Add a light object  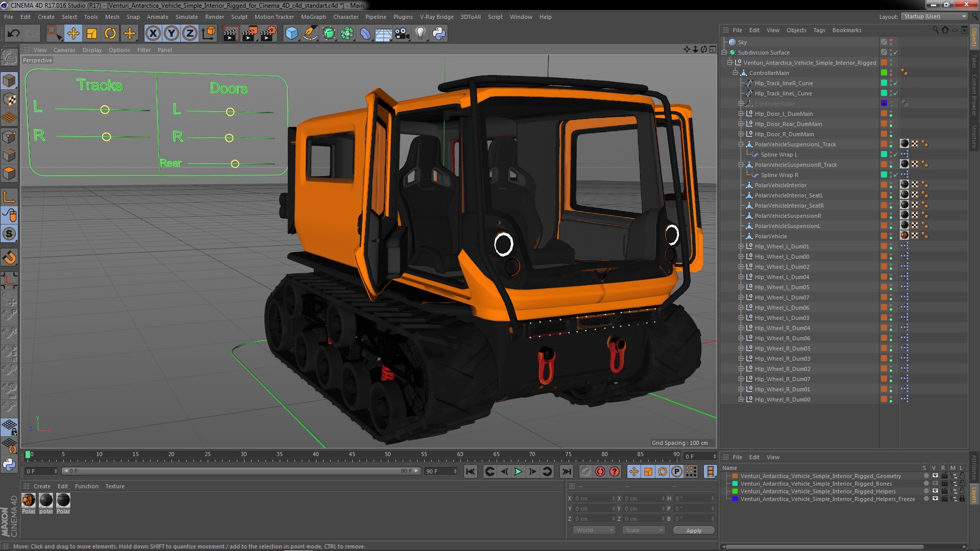click(420, 34)
